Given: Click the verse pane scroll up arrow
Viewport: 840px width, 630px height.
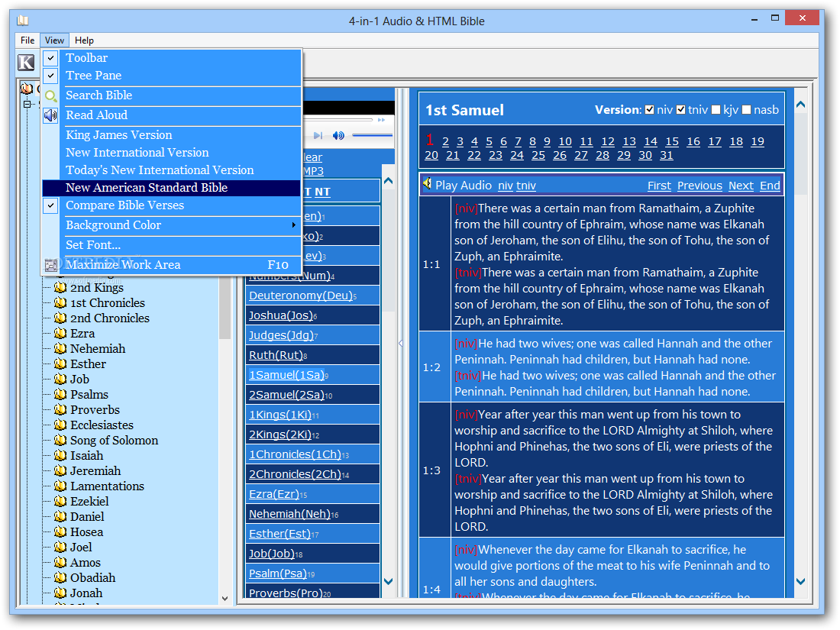Looking at the screenshot, I should pyautogui.click(x=800, y=105).
